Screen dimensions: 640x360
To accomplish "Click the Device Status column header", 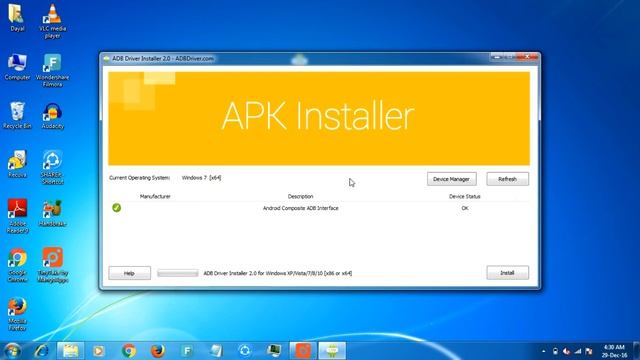I will [464, 196].
